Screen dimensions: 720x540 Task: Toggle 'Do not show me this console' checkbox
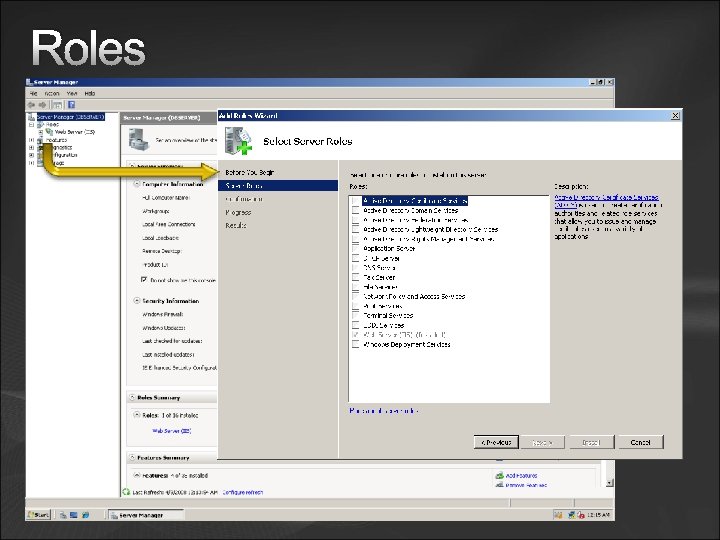point(144,280)
